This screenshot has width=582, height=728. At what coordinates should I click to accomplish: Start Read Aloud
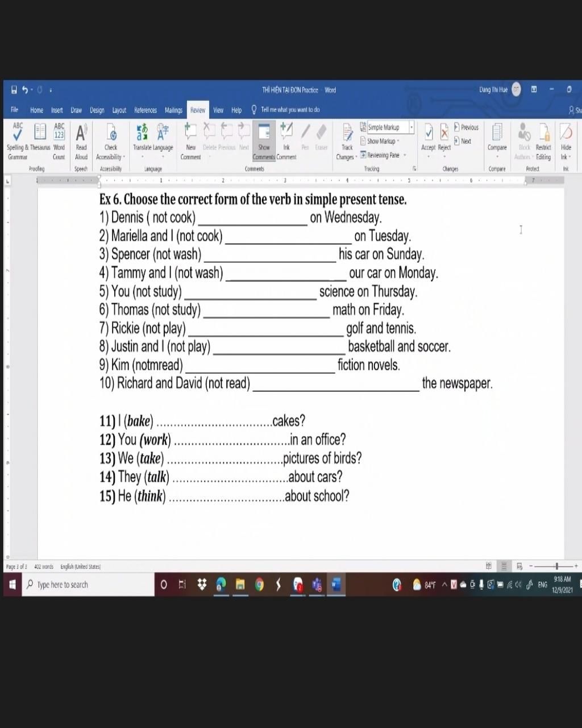tap(81, 140)
